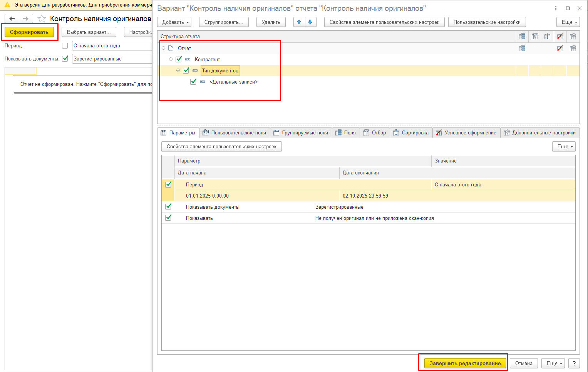This screenshot has width=588, height=372.
Task: Click the Пользовательские настройки button
Action: [487, 22]
